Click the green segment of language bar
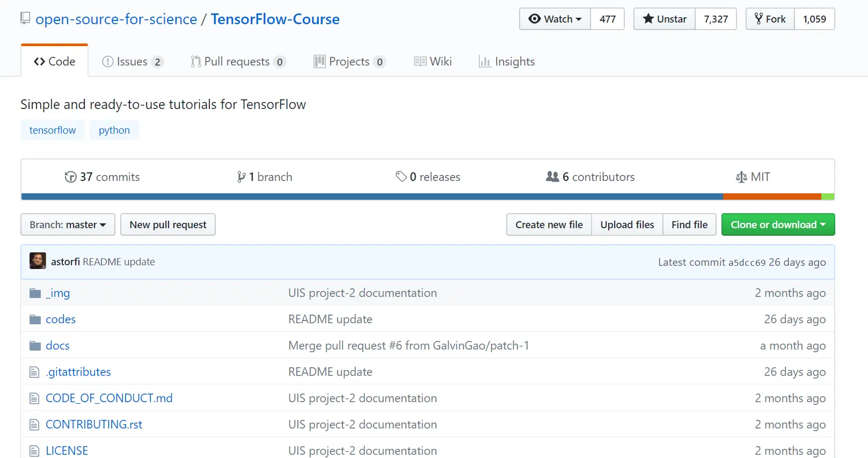The image size is (868, 458). click(x=828, y=197)
